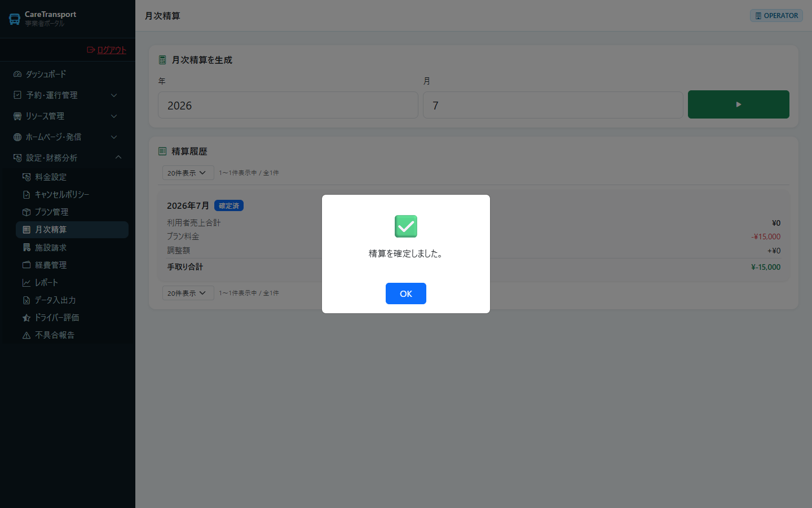Select the 月次精算 sidebar item
The height and width of the screenshot is (508, 812).
[72, 230]
